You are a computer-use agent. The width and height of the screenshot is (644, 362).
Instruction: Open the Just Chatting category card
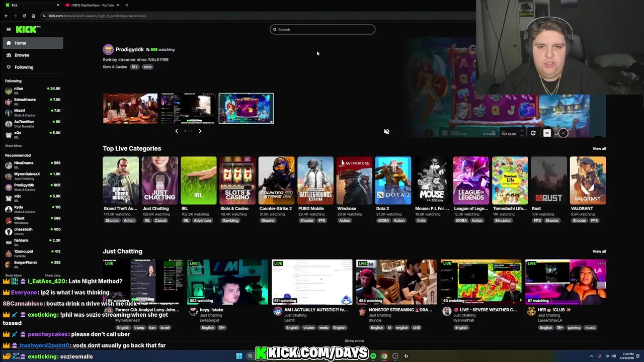[159, 180]
